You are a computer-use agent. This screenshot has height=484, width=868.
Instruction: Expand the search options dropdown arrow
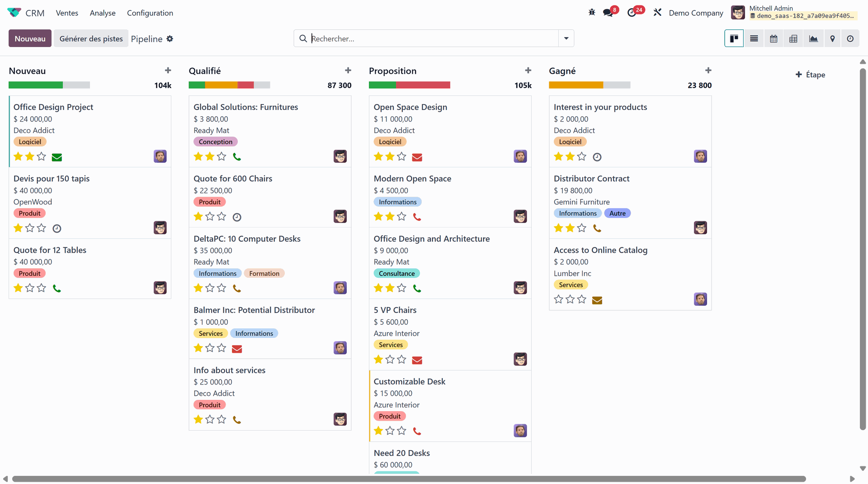click(x=566, y=38)
